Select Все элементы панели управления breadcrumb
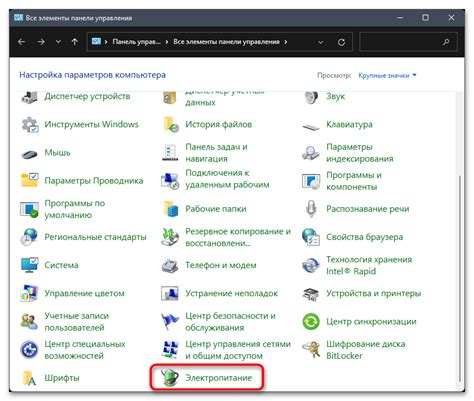Screen dimensions: 474x401 226,42
